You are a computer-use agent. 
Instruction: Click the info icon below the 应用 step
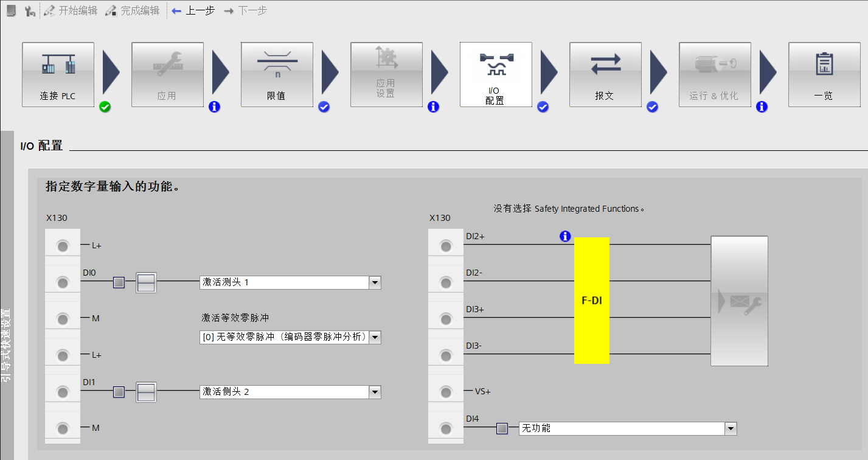[214, 106]
